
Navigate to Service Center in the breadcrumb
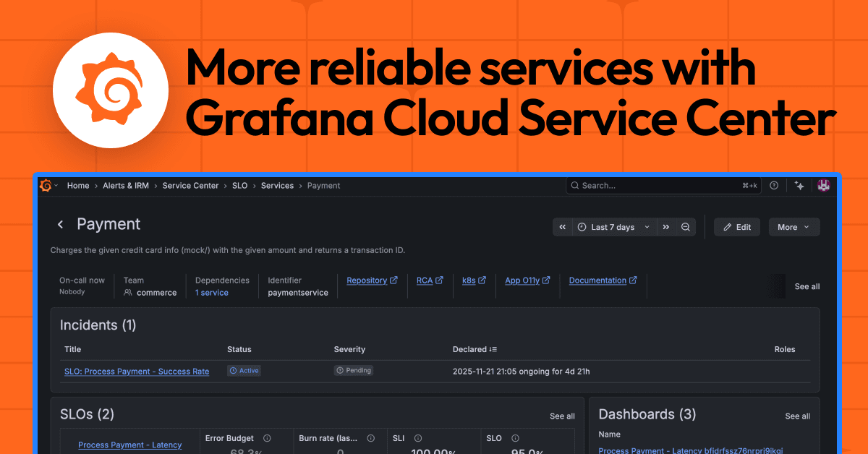tap(190, 185)
